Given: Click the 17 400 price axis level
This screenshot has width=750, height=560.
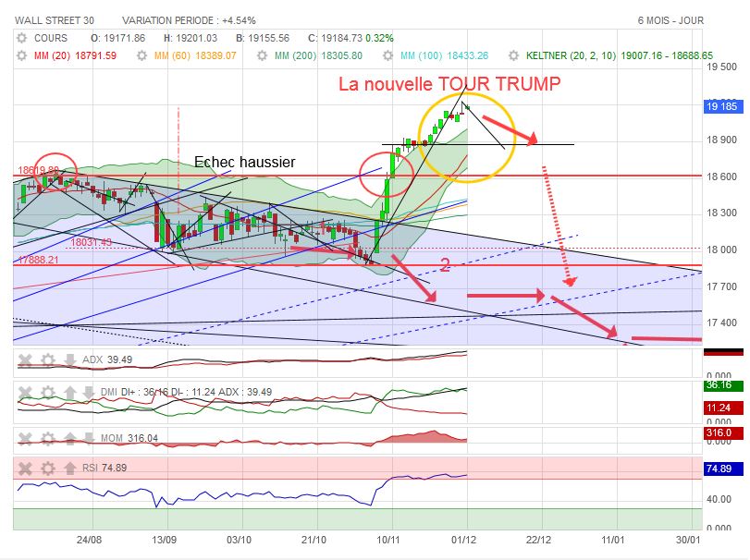Looking at the screenshot, I should tap(721, 323).
